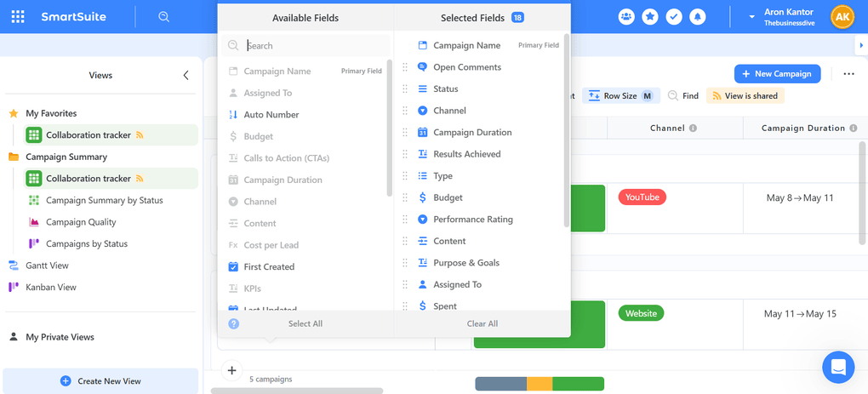Open Row Size M option
The width and height of the screenshot is (868, 394).
pyautogui.click(x=620, y=95)
